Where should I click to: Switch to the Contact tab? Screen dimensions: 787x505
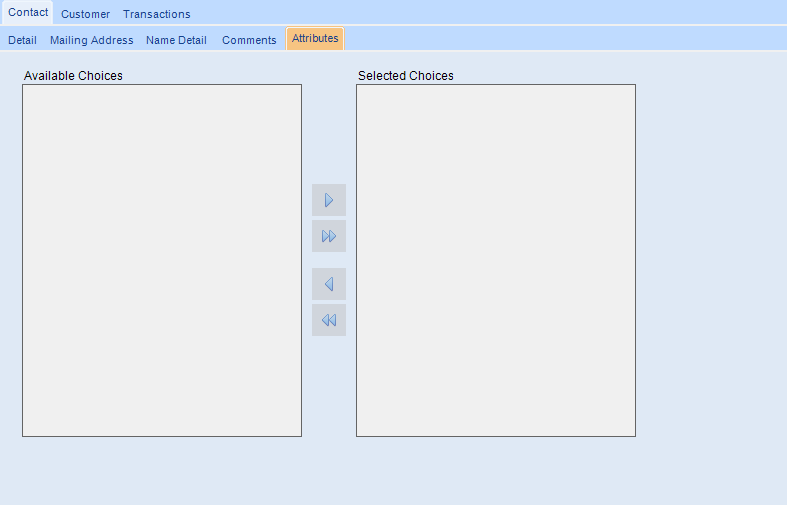[x=28, y=13]
